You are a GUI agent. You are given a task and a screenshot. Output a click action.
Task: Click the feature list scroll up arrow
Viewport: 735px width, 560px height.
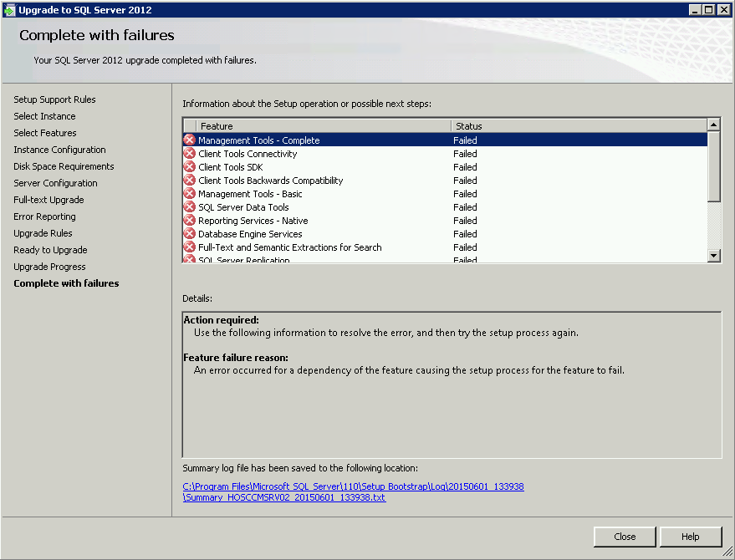(714, 125)
